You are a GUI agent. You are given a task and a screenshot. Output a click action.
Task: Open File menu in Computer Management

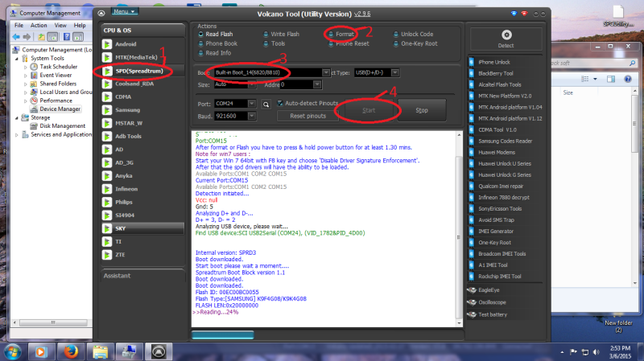(x=19, y=26)
